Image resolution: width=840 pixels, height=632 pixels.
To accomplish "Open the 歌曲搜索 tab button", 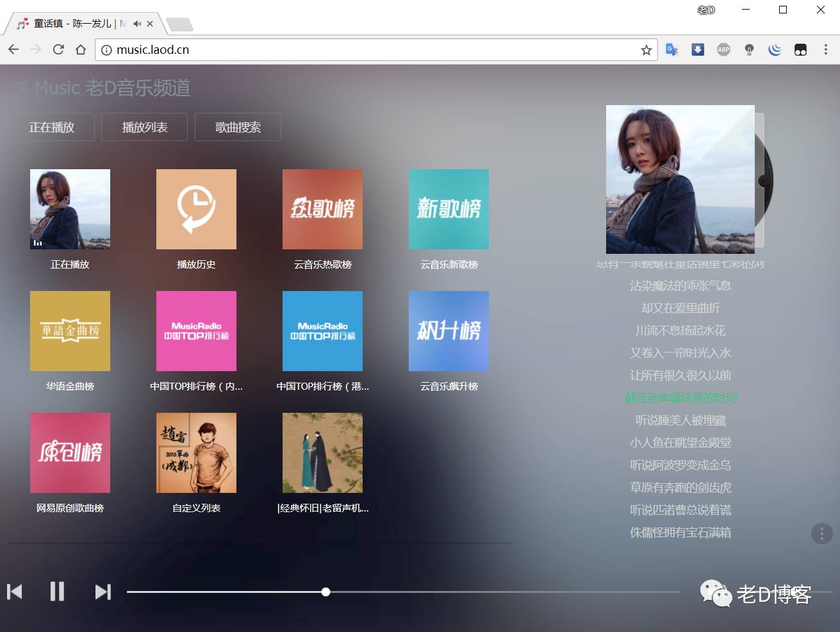I will [x=238, y=127].
